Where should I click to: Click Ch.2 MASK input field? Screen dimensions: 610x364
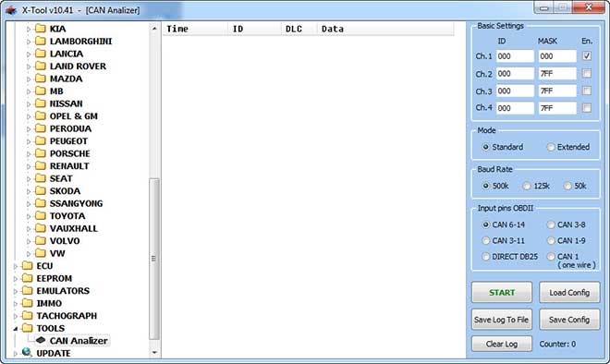tap(557, 74)
